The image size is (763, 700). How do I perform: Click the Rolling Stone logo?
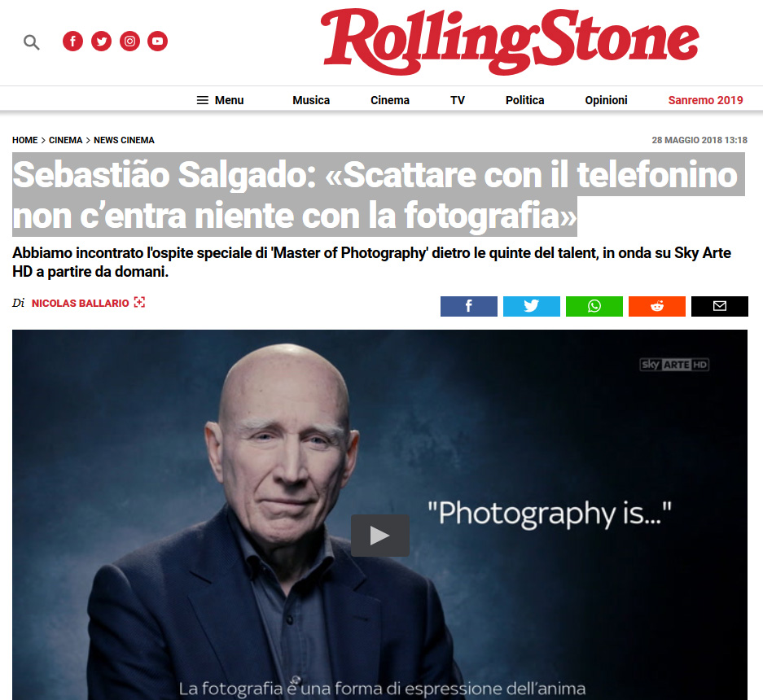[x=510, y=42]
